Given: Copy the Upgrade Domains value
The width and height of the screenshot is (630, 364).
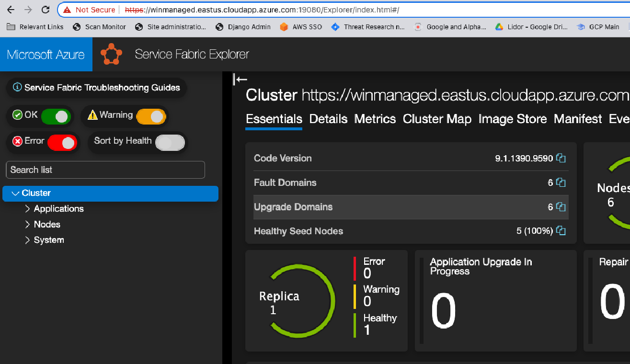Looking at the screenshot, I should tap(561, 207).
